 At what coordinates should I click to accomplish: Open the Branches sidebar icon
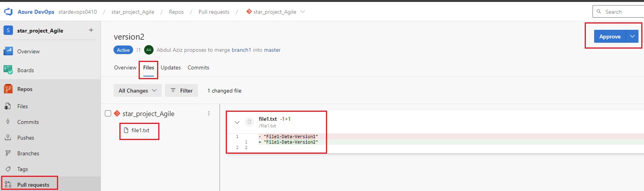tap(8, 153)
